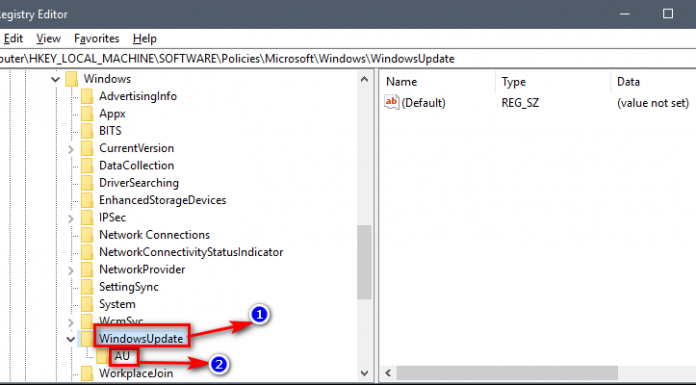Open the View menu
The image size is (696, 385).
click(x=48, y=39)
